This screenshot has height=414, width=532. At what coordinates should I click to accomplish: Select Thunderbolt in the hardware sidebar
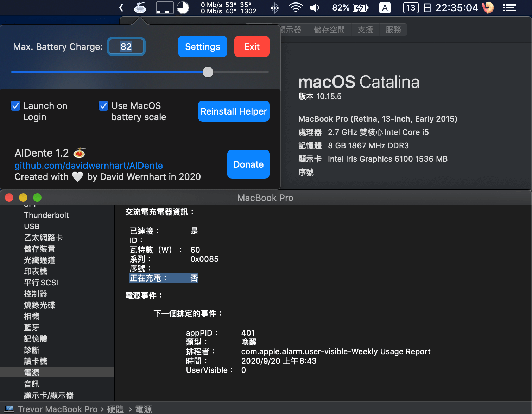[46, 215]
